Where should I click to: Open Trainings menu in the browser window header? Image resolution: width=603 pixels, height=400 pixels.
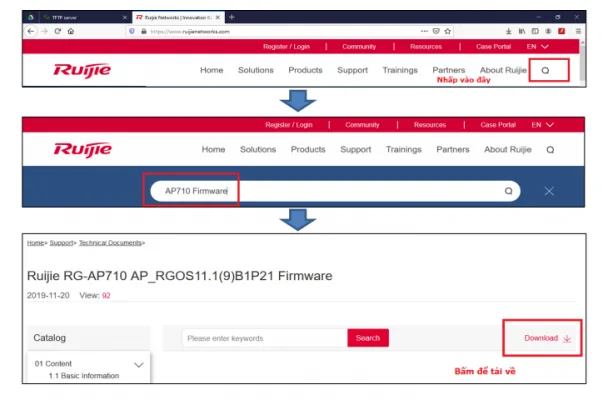(400, 70)
